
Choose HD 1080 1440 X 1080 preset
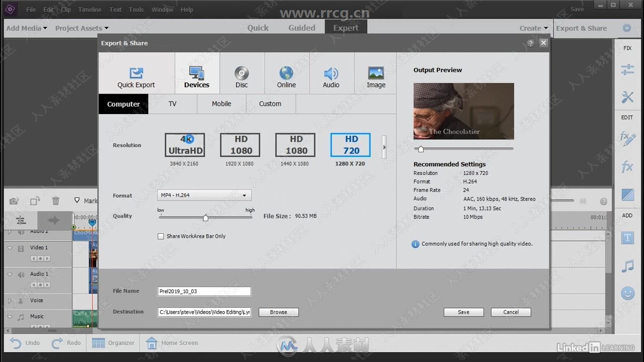(x=295, y=145)
